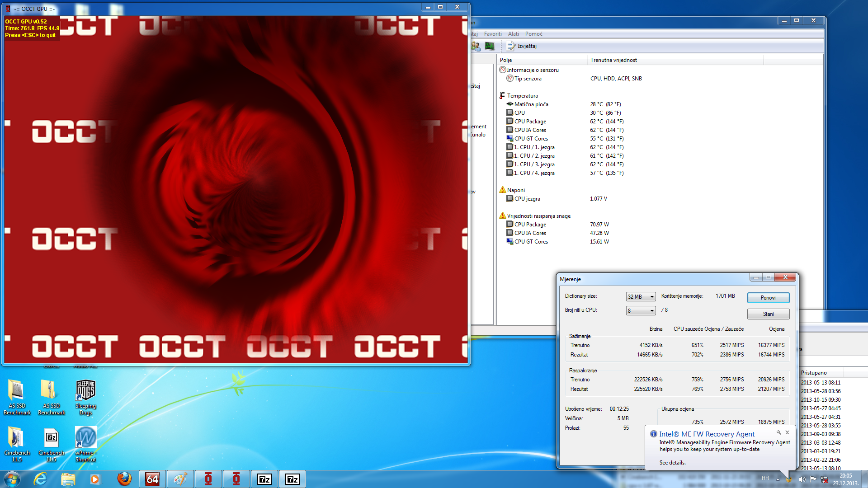
Task: Click the Ponovi button
Action: (x=768, y=298)
